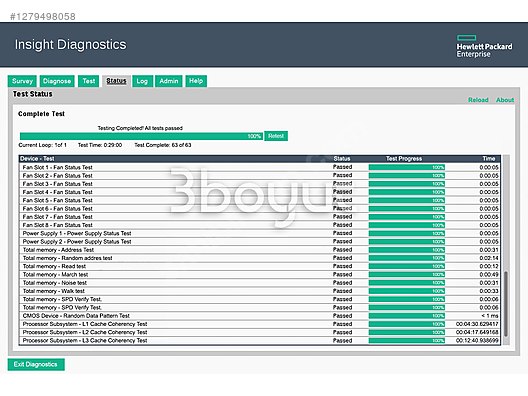528x396 pixels.
Task: Select the L3 Cache Coherency Test row
Action: tap(259, 340)
